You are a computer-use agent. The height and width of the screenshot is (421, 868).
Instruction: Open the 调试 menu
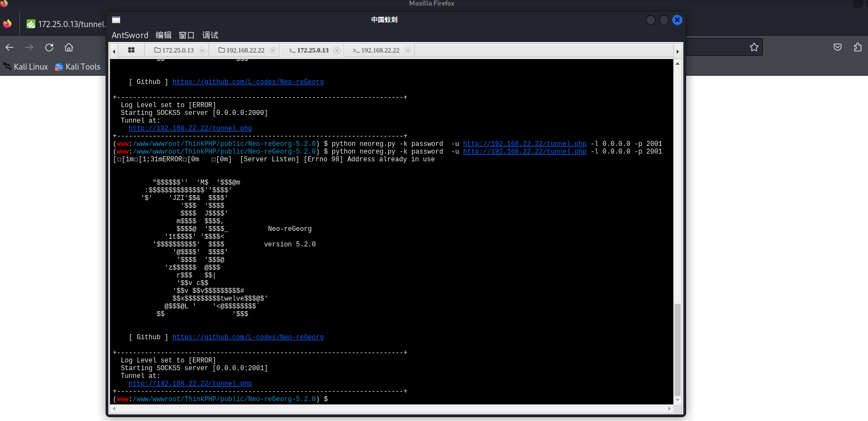pyautogui.click(x=210, y=35)
